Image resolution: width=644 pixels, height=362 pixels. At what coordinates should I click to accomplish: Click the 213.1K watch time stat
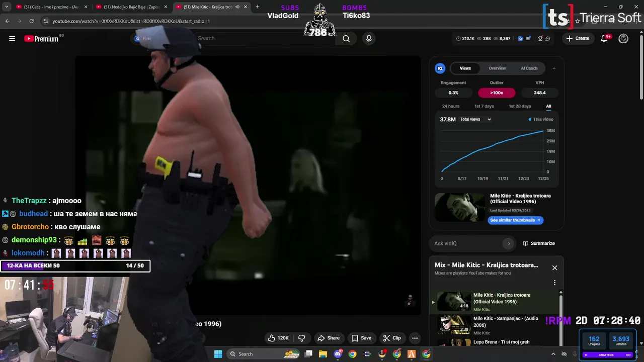(465, 39)
